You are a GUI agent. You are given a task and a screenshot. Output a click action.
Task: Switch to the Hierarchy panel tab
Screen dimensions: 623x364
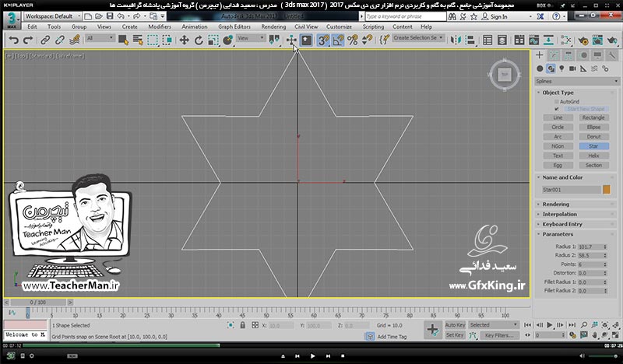pos(568,55)
